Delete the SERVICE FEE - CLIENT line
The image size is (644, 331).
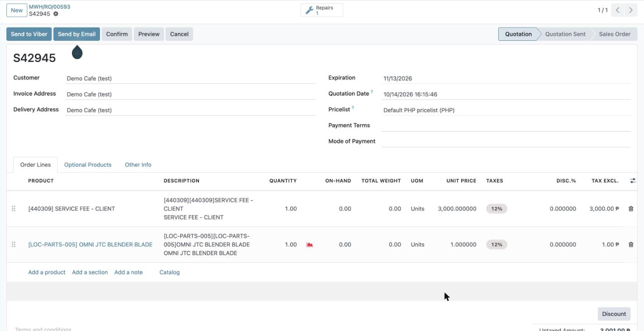[631, 209]
